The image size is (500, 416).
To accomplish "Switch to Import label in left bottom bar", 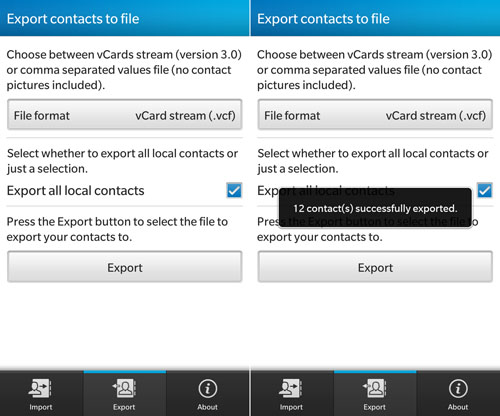I will 41,407.
